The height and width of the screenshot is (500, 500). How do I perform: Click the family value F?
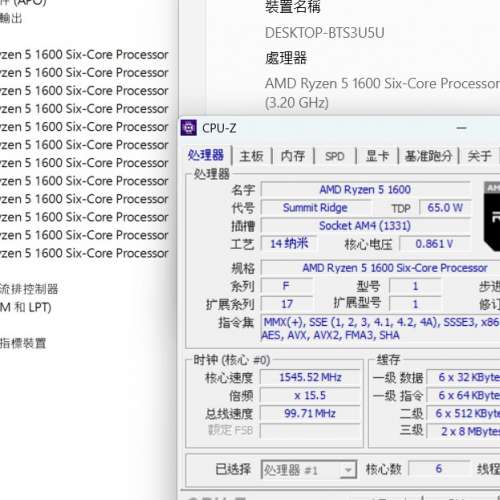(x=287, y=286)
